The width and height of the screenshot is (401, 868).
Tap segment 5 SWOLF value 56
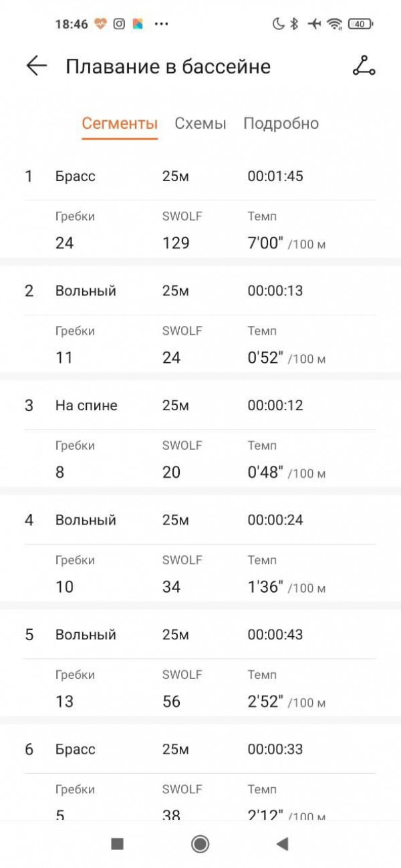[x=171, y=702]
